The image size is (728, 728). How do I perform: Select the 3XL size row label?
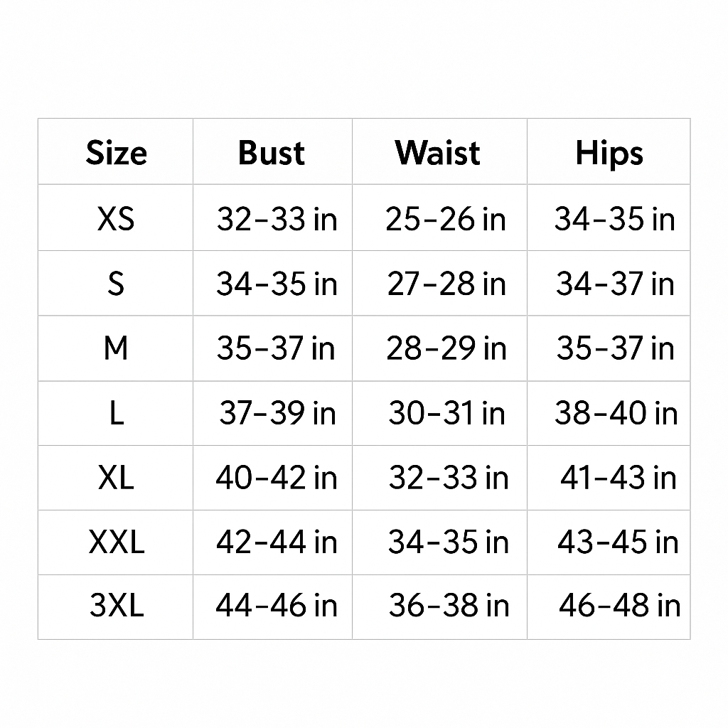coord(117,606)
